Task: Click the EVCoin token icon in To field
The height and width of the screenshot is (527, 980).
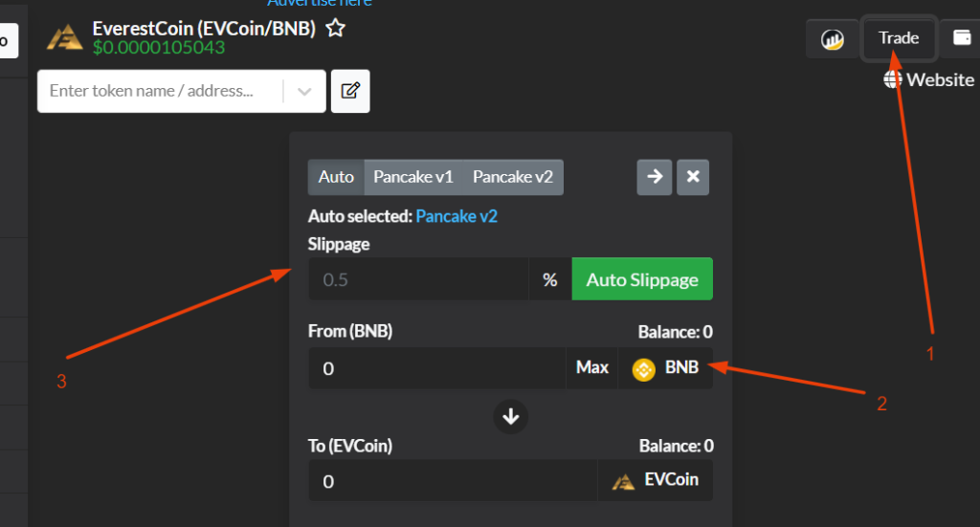Action: [623, 481]
